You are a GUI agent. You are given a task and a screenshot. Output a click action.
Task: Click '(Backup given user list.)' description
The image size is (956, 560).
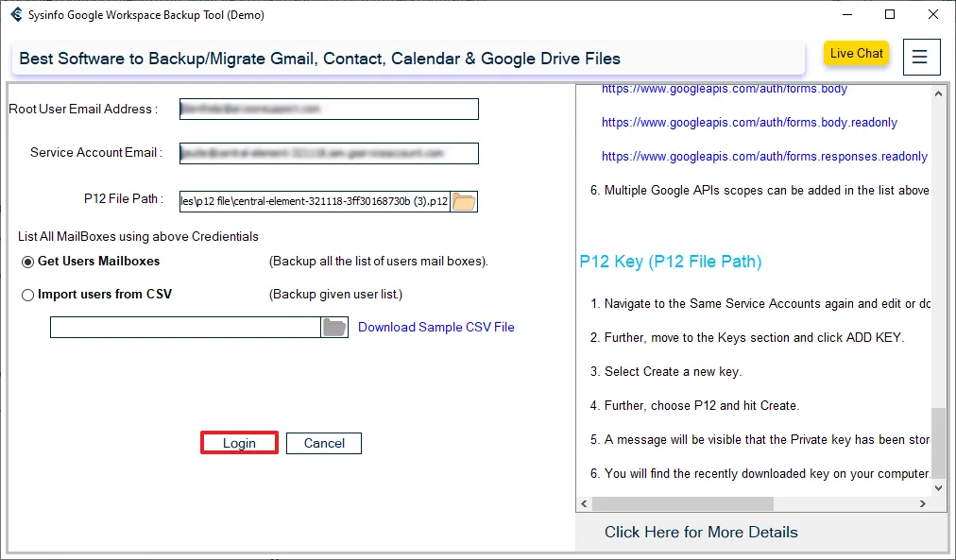click(336, 295)
